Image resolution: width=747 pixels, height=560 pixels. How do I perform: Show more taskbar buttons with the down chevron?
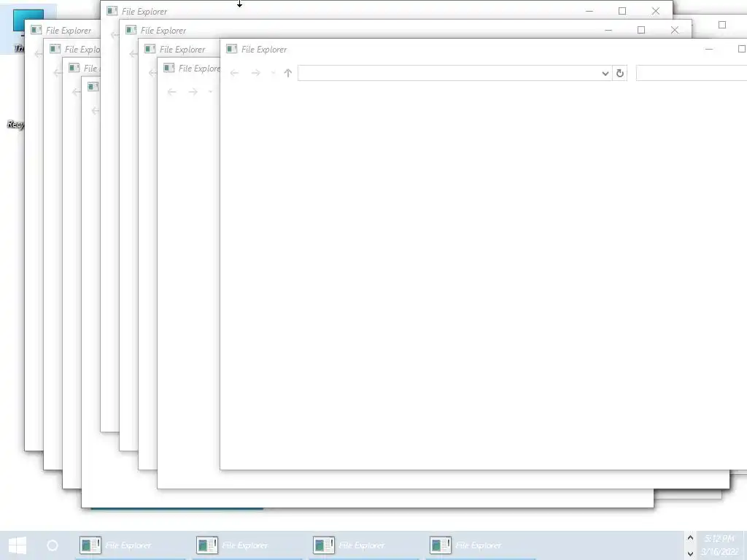pos(690,553)
